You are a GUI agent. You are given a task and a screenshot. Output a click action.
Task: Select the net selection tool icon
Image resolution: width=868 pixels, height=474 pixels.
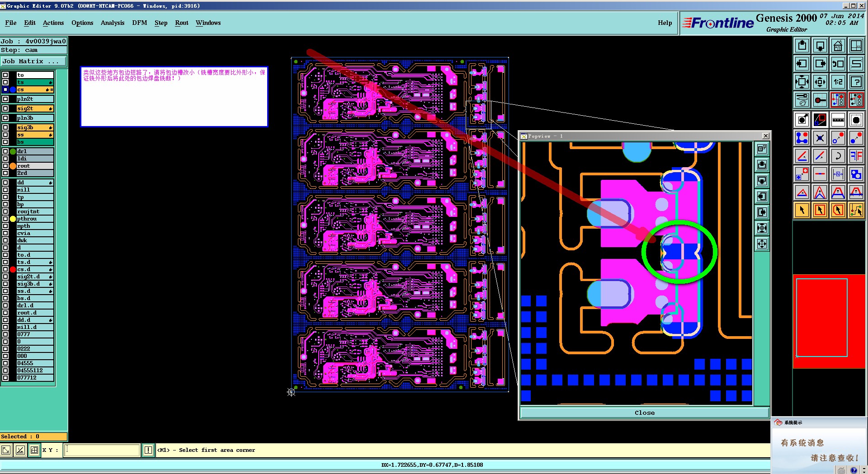click(x=856, y=210)
